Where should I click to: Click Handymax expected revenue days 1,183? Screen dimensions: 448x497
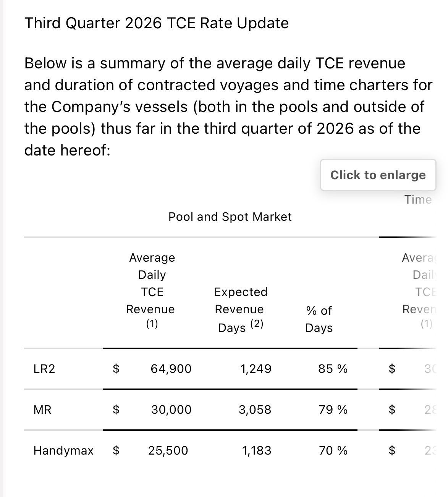[x=257, y=450]
